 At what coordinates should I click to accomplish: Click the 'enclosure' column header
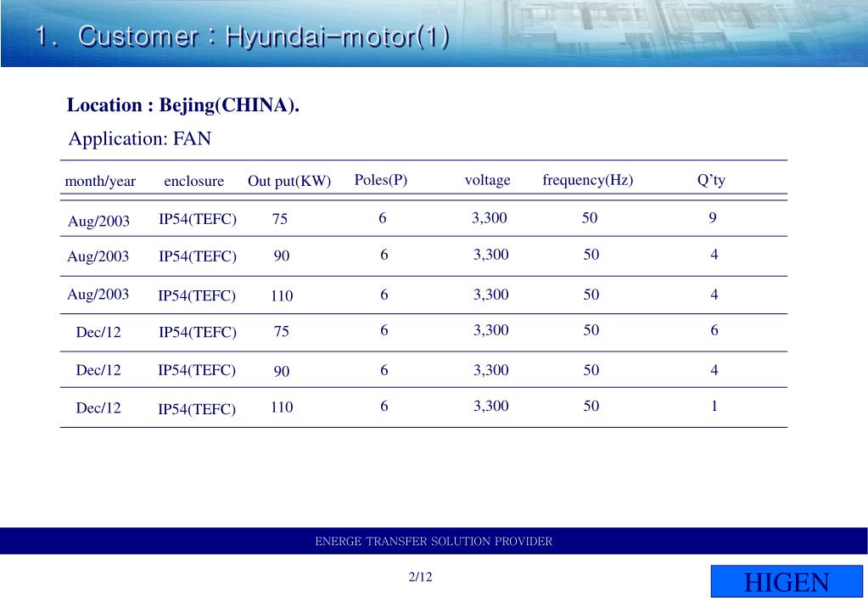[193, 181]
